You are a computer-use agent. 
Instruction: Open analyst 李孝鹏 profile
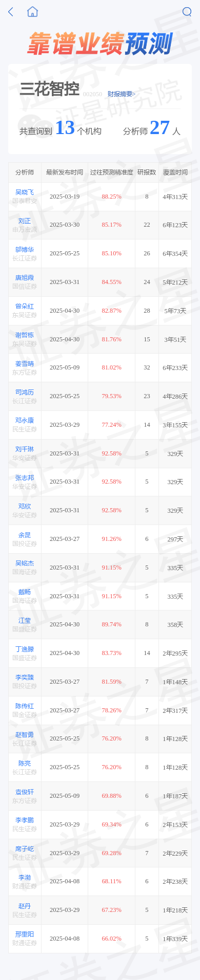point(25,820)
